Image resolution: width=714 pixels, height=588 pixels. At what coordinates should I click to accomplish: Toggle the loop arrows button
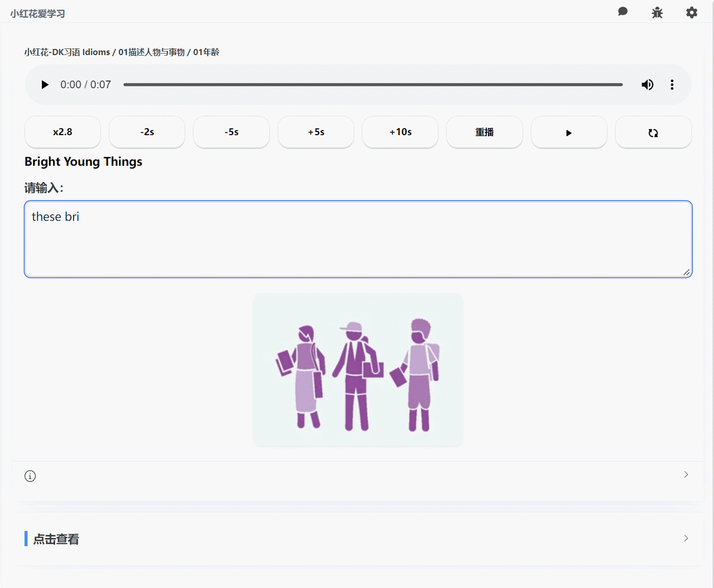coord(653,133)
